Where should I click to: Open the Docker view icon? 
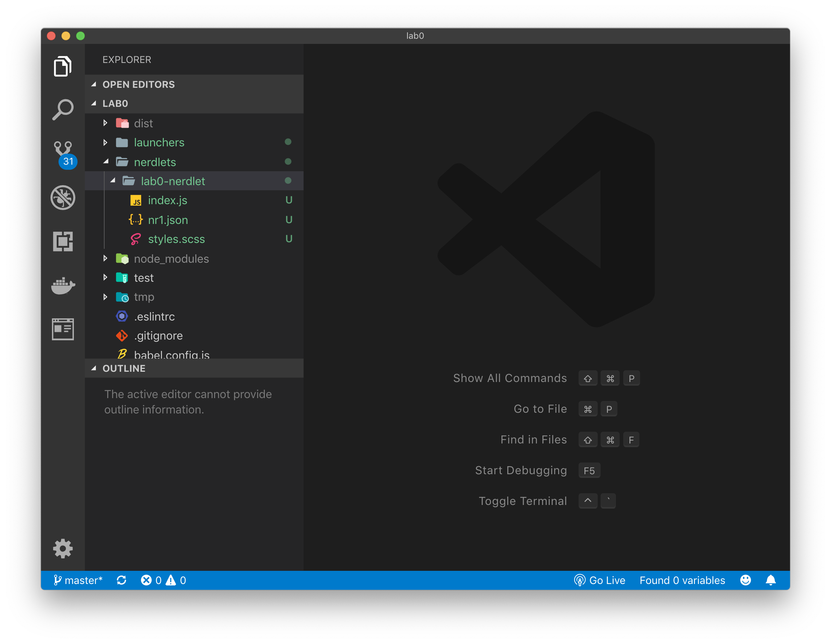(63, 285)
